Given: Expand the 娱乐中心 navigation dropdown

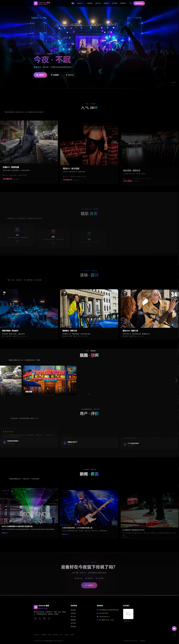Looking at the screenshot, I should coord(80,3).
